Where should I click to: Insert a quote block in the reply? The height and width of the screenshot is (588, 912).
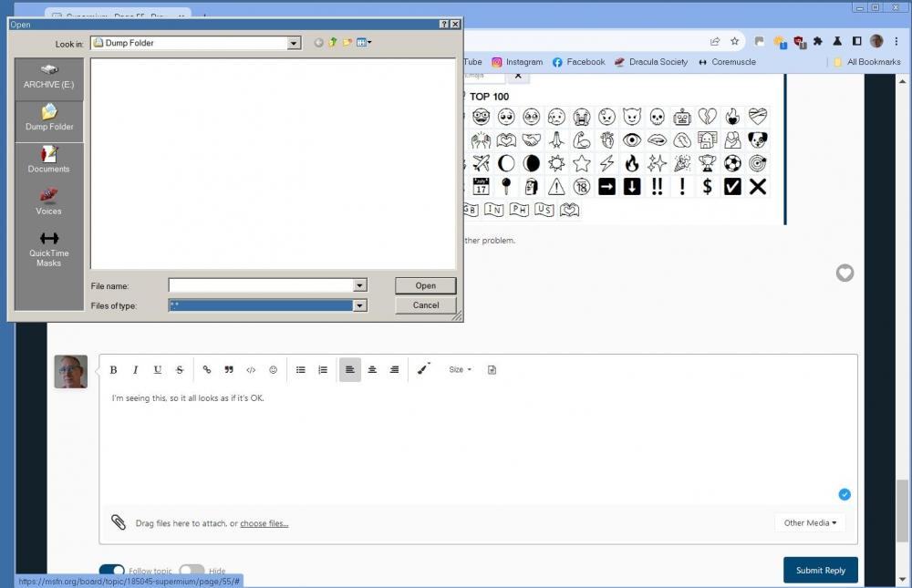pos(229,370)
